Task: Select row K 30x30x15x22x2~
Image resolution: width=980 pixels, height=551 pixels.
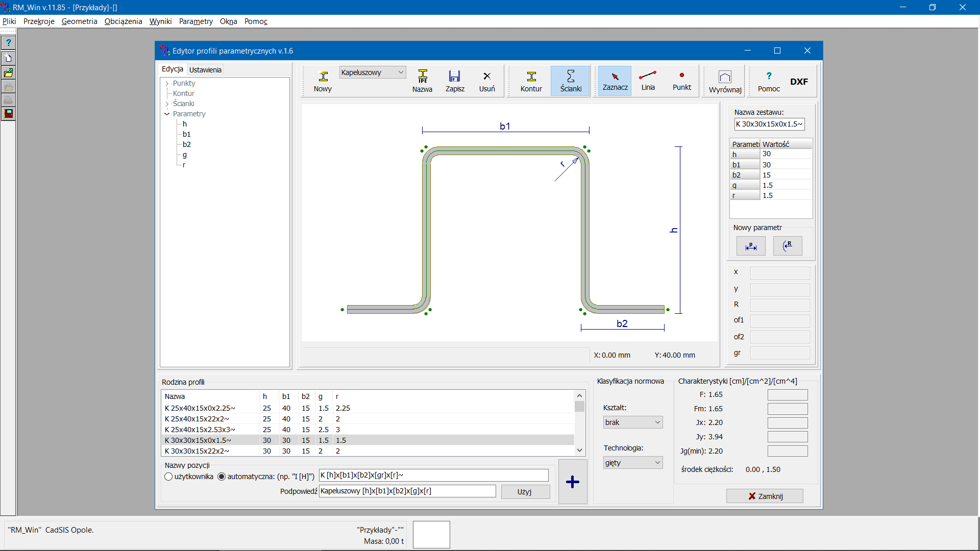Action: coord(367,451)
